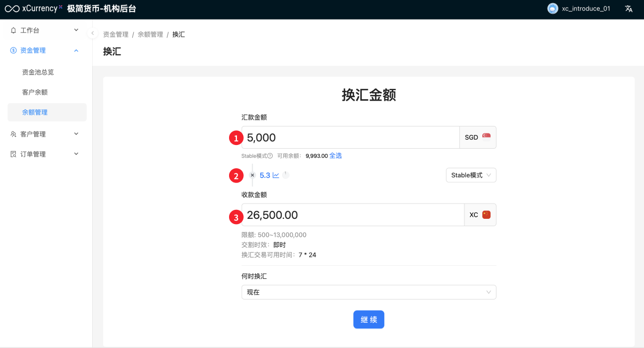Click the dollar icon beside 资金管理
This screenshot has width=644, height=348.
(14, 51)
